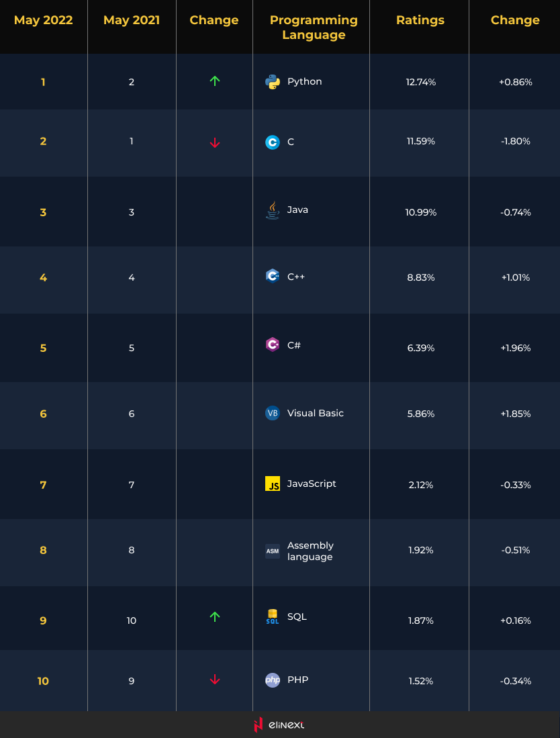The width and height of the screenshot is (560, 738).
Task: Click the Elinext logo in footer
Action: pyautogui.click(x=279, y=725)
